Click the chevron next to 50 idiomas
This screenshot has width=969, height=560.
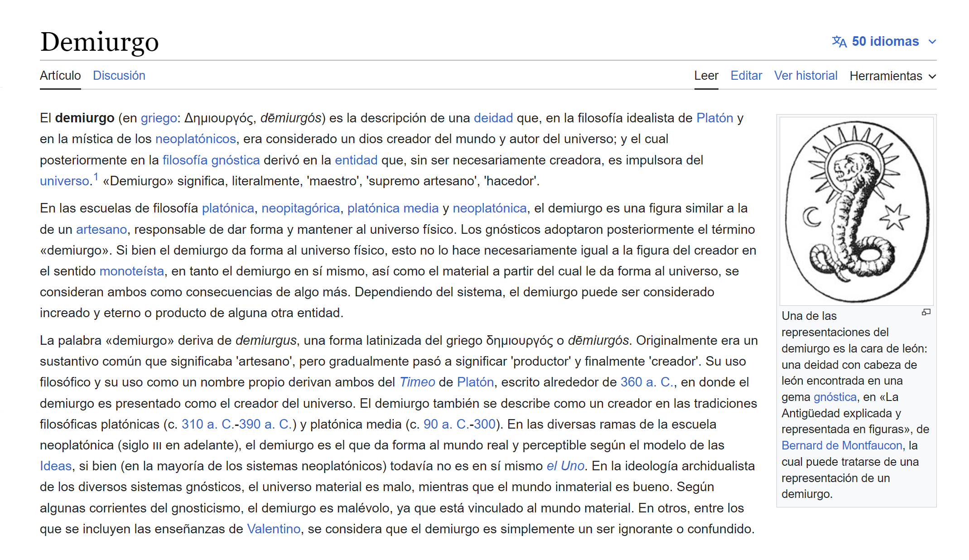932,42
